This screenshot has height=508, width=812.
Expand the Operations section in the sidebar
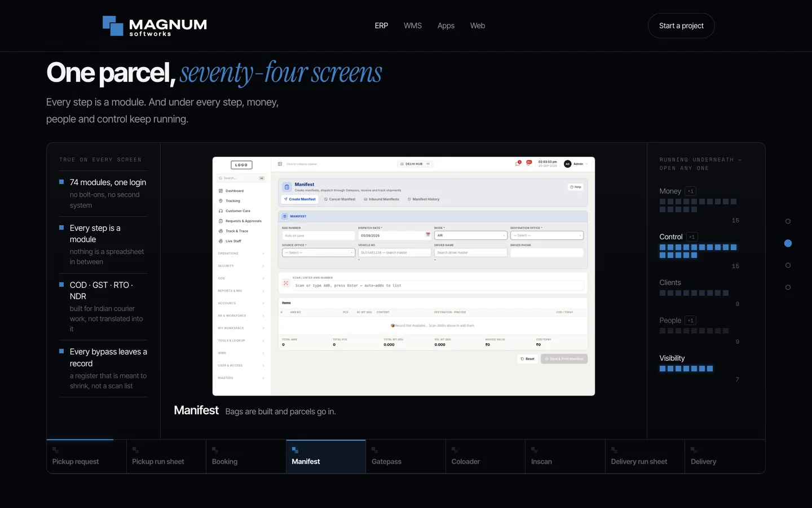[x=241, y=253]
